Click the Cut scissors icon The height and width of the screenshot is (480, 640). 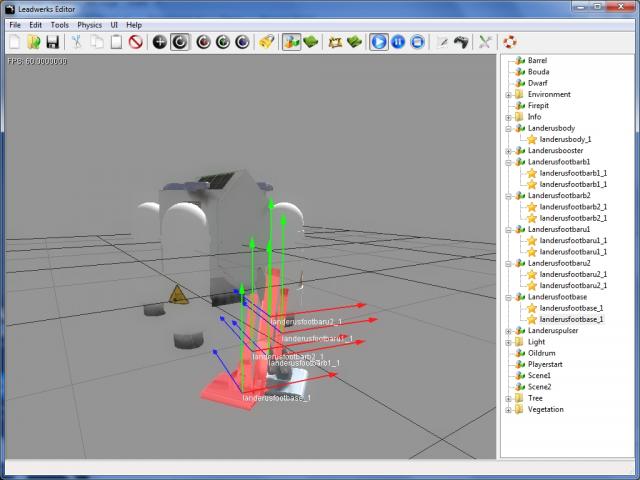click(x=77, y=42)
